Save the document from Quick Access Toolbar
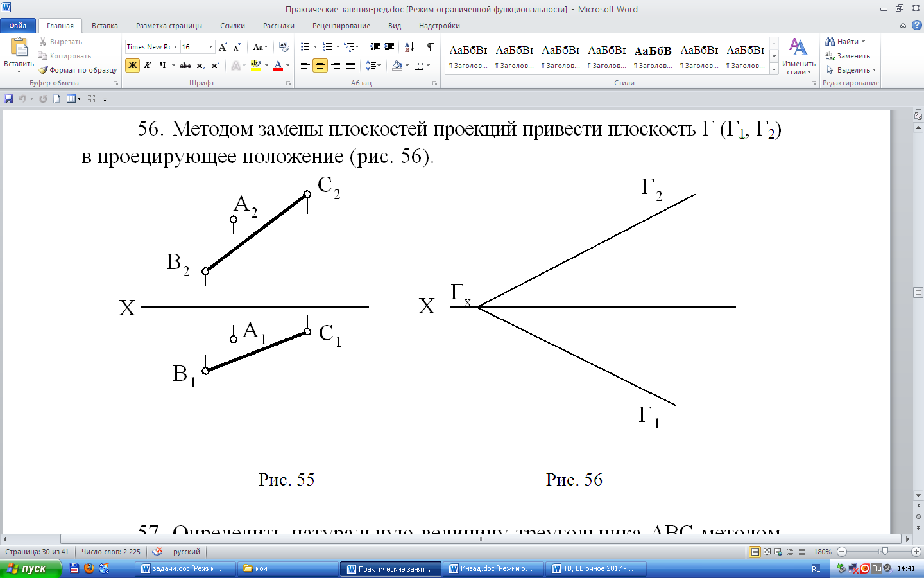 coord(8,99)
